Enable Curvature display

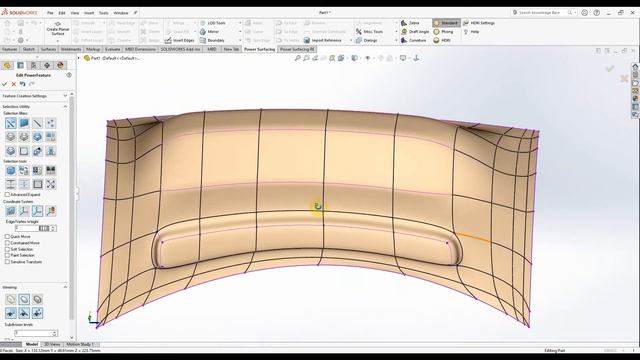point(413,40)
